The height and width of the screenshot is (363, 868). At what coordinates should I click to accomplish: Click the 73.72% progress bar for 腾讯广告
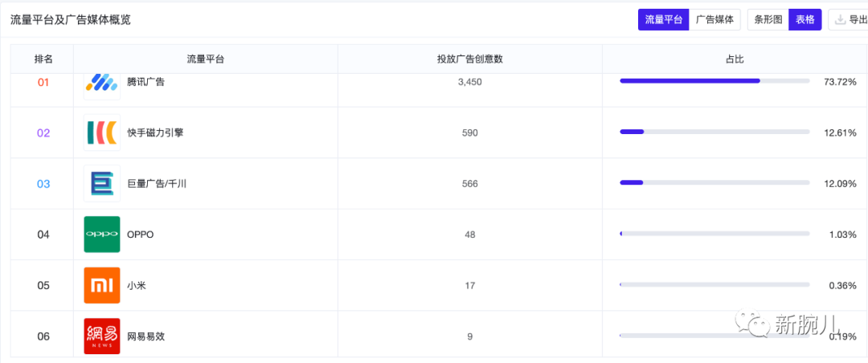(714, 81)
